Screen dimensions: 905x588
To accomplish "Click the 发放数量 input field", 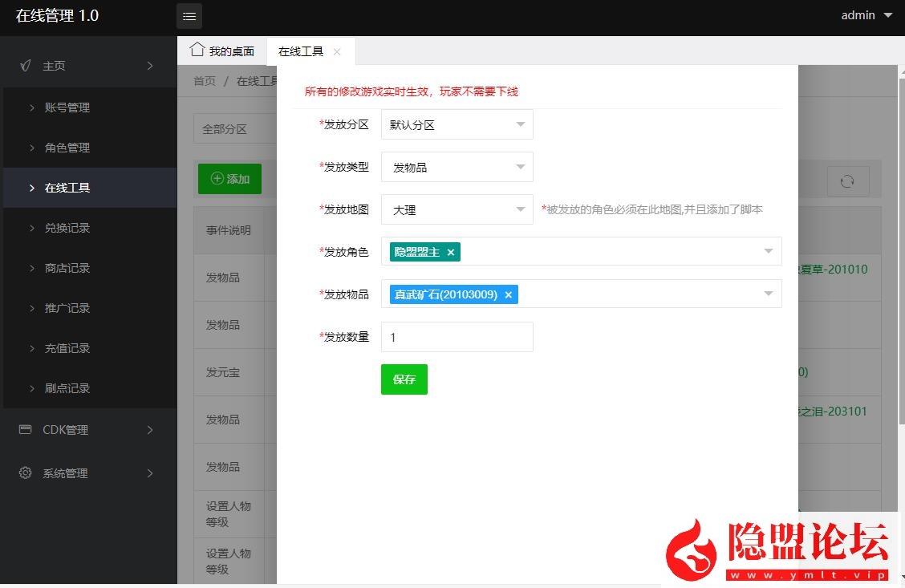I will 457,337.
